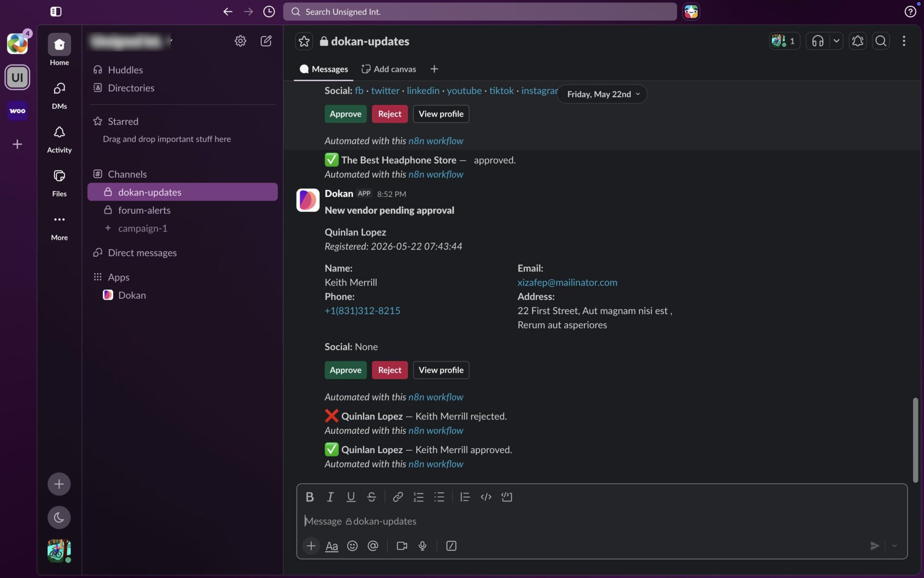
Task: Open Huddles in the sidebar
Action: [125, 70]
